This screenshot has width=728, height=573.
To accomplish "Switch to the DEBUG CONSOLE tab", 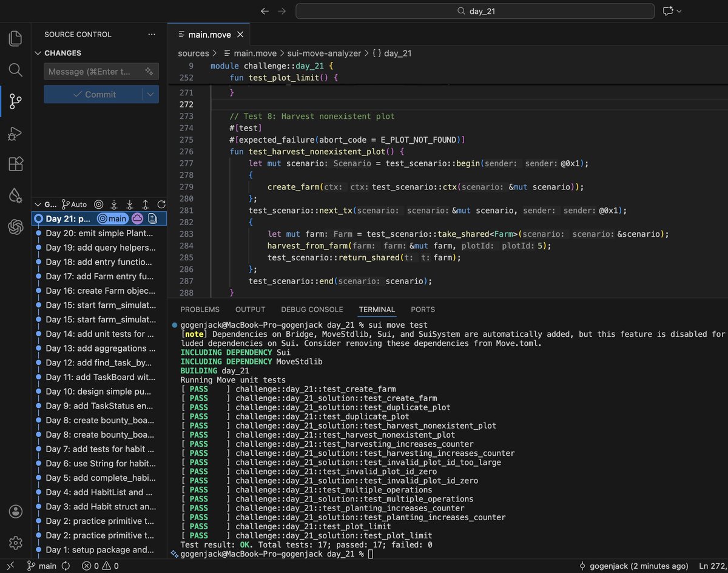I will click(x=312, y=310).
